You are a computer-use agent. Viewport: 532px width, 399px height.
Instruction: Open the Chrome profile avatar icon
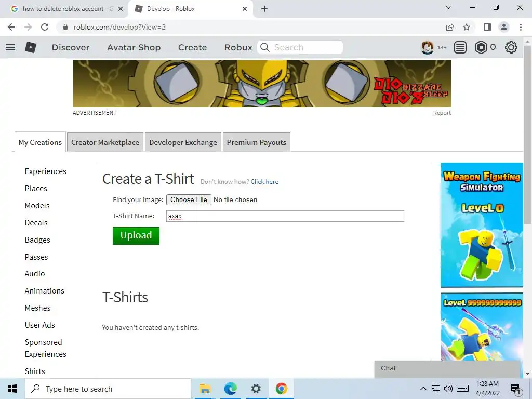pos(504,27)
